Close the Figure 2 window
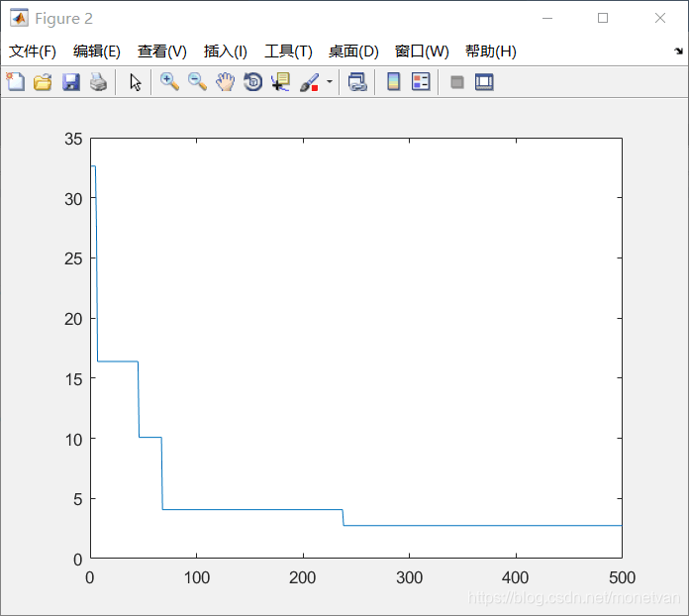Viewport: 689px width, 616px height. click(x=660, y=18)
